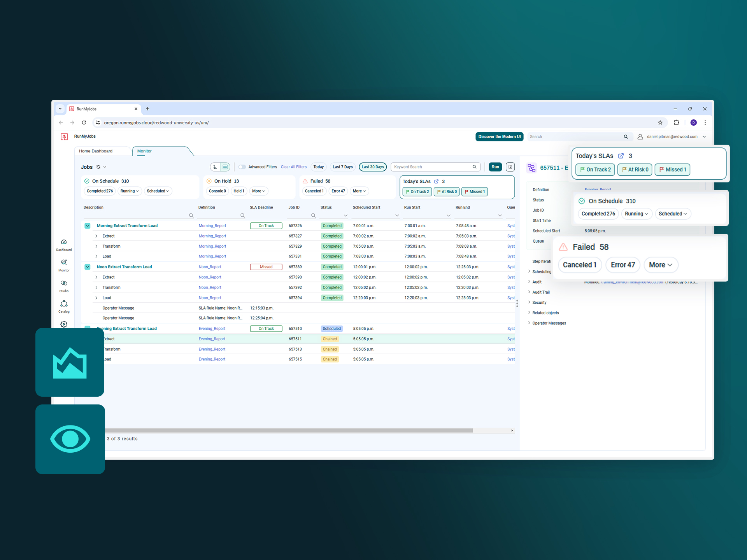Click the Run button
Screen dimensions: 747x560
coord(495,167)
